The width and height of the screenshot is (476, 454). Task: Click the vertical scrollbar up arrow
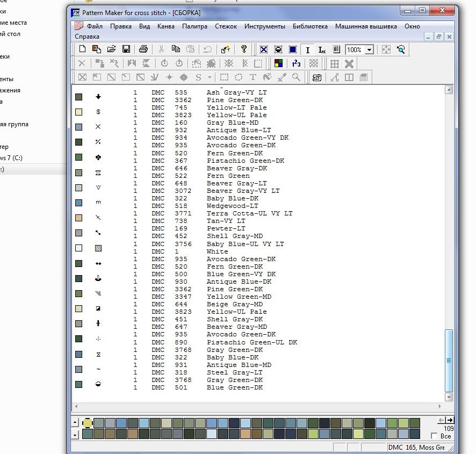click(x=449, y=90)
